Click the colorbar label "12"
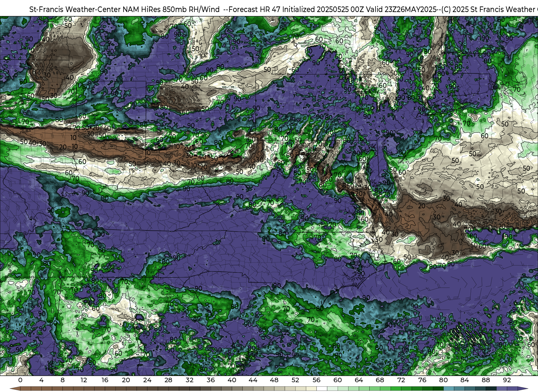 [84, 380]
